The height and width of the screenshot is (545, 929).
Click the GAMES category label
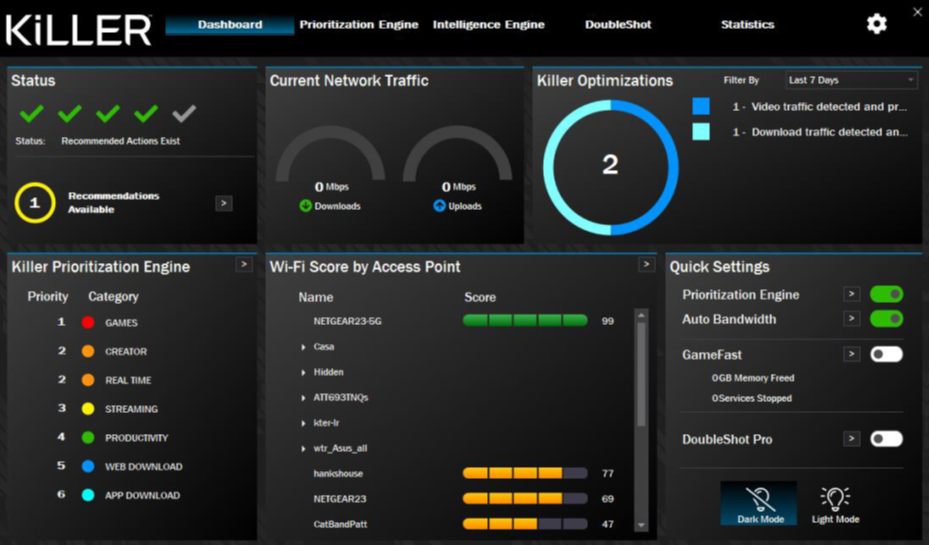[x=121, y=323]
